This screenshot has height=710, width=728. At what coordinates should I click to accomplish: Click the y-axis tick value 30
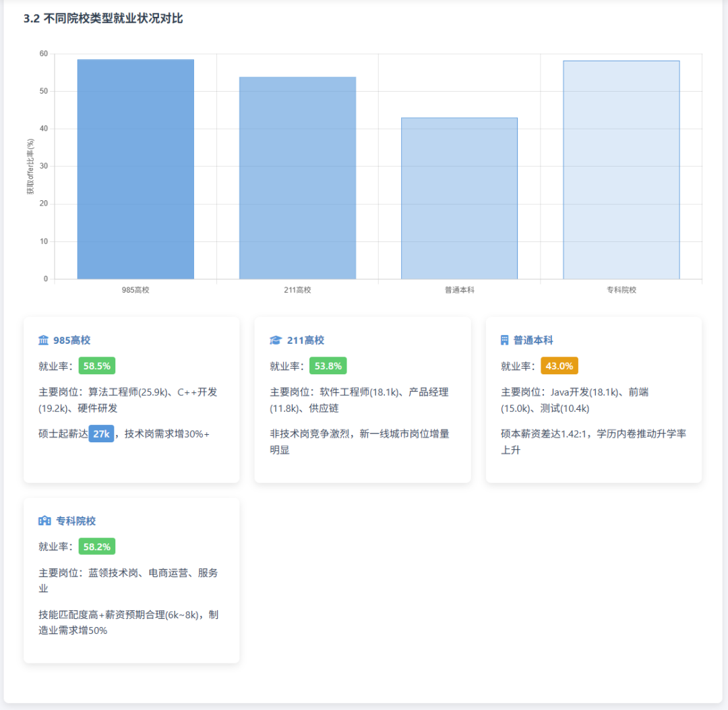tap(44, 167)
